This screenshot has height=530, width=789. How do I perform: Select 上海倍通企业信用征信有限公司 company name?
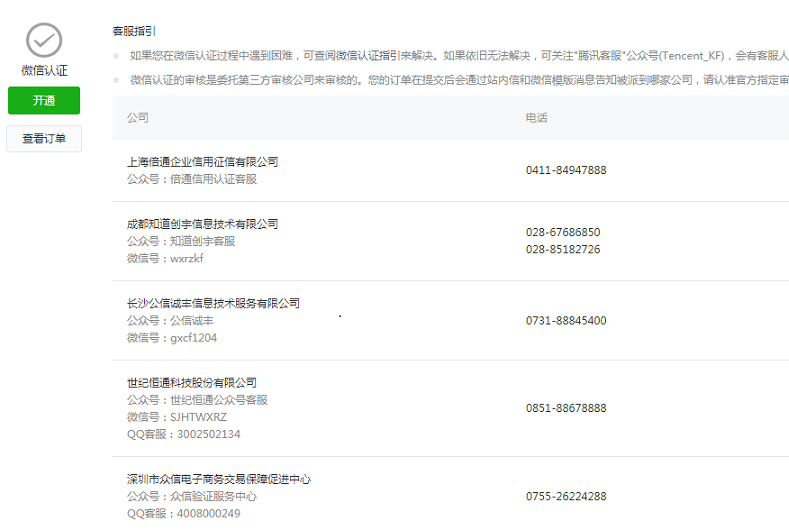coord(202,162)
